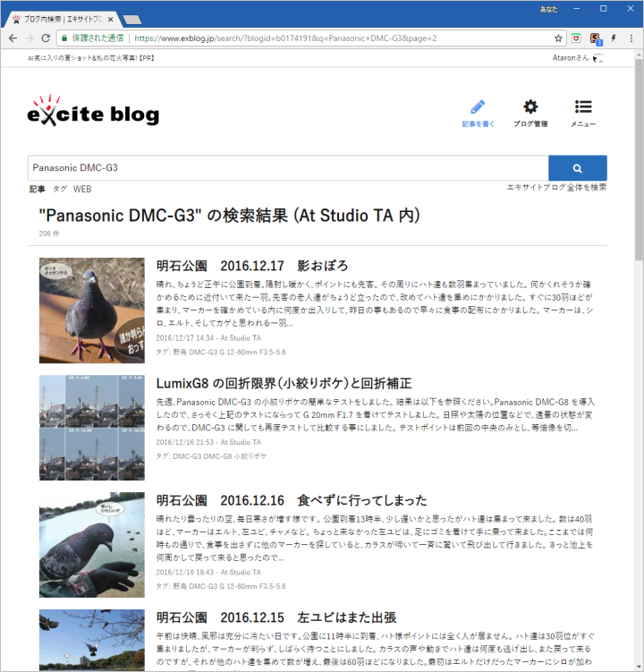Open the Pocket extension icon

tap(576, 38)
